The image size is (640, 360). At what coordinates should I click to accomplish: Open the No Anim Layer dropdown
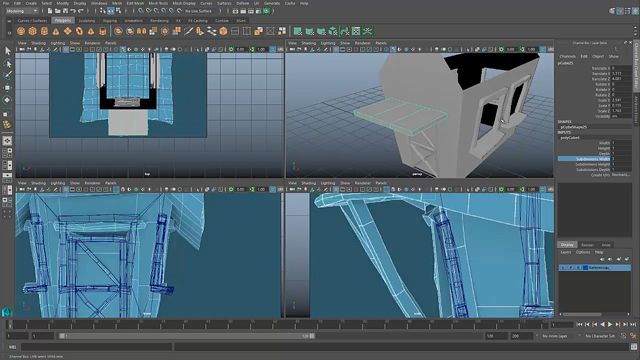(558, 336)
